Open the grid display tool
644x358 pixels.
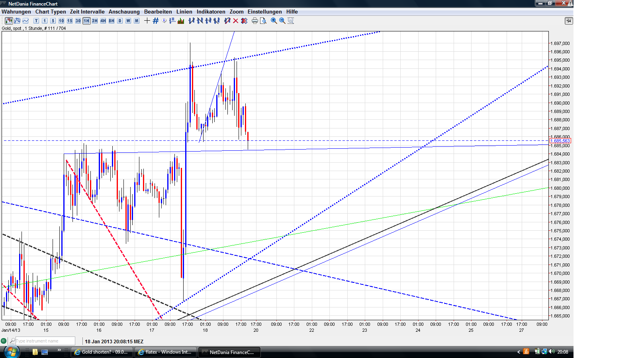(155, 21)
